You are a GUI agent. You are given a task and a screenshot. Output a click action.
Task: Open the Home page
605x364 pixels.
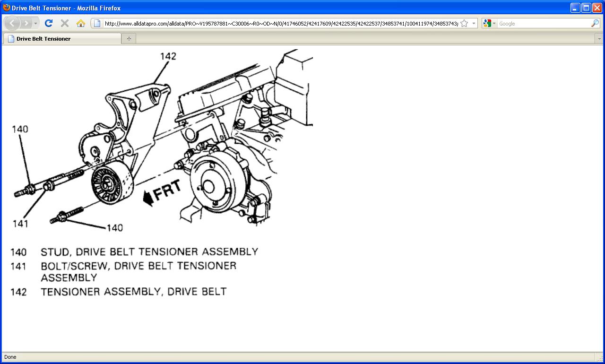click(x=81, y=23)
